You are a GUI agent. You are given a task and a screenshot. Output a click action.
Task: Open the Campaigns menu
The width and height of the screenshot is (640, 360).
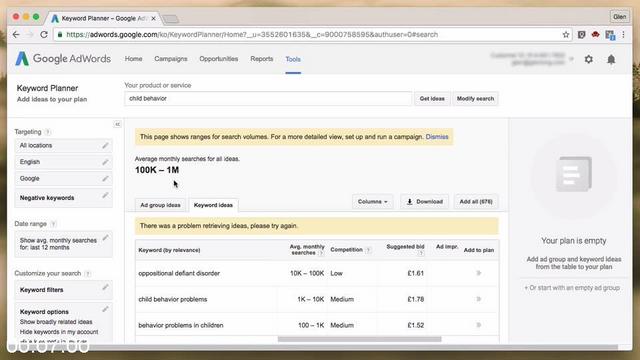(171, 59)
